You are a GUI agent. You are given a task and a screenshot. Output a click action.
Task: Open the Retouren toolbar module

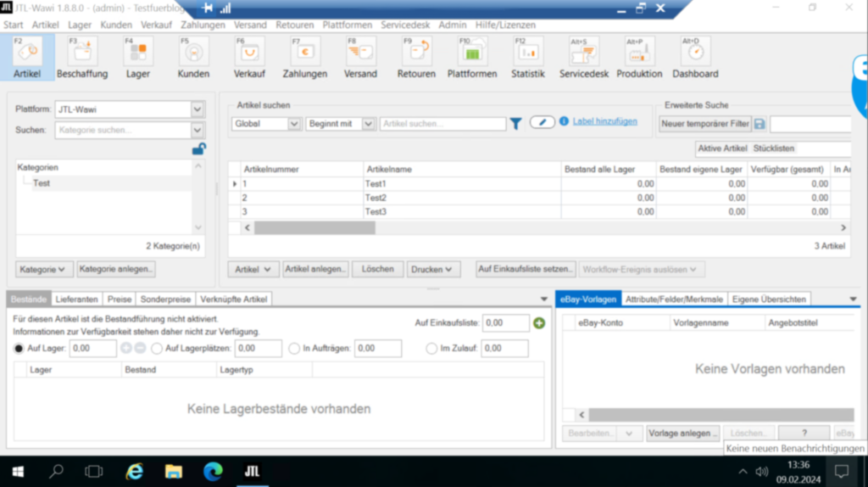416,58
